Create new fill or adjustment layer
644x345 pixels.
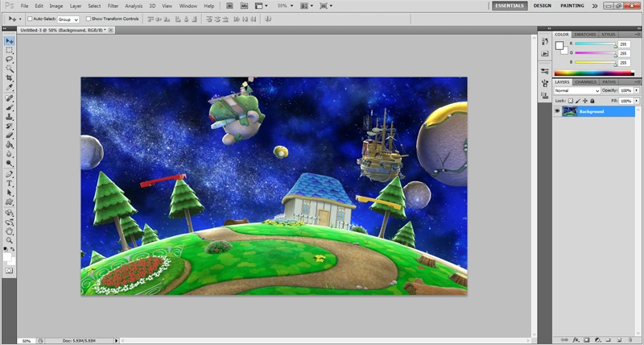point(597,340)
